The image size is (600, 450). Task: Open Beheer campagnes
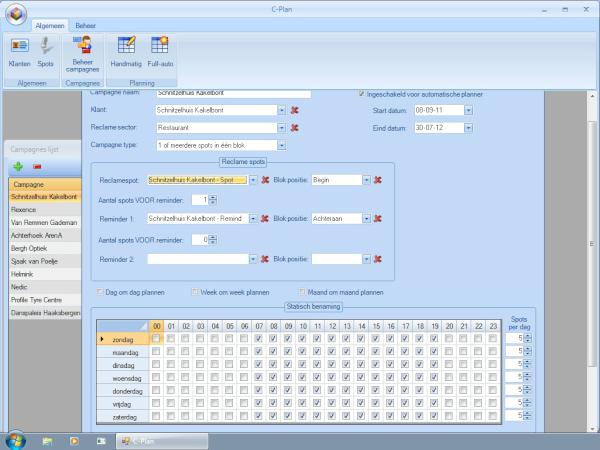82,54
